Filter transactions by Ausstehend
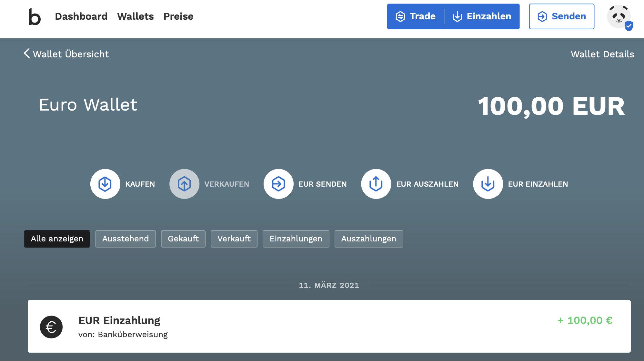The height and width of the screenshot is (361, 644). pos(126,239)
